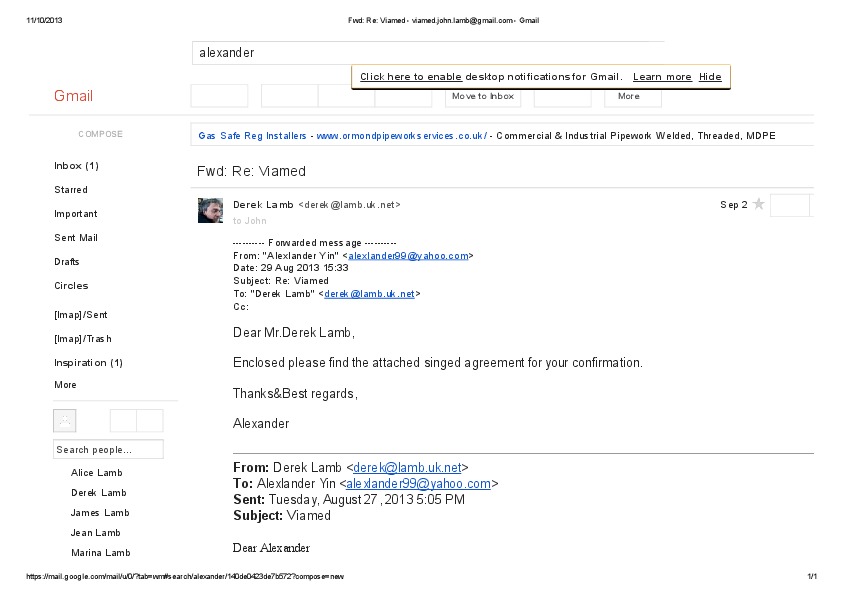The height and width of the screenshot is (596, 843).
Task: Click the enable desktop notifications link
Action: pos(410,77)
